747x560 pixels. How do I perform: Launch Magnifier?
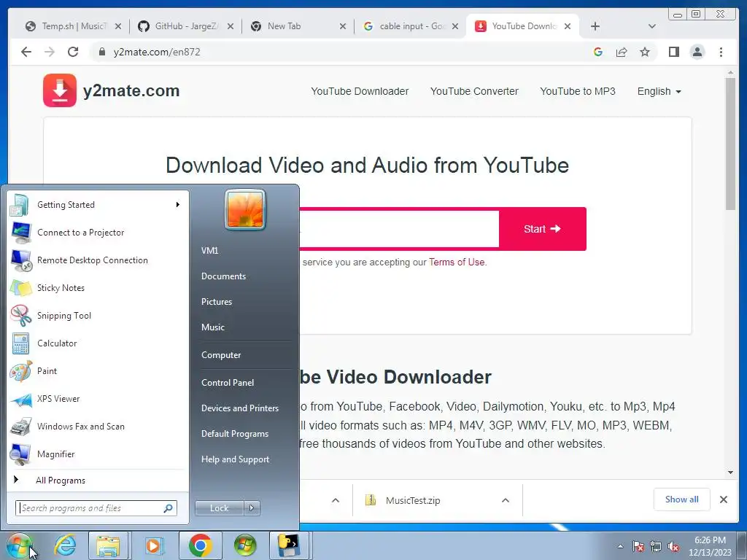[98, 454]
